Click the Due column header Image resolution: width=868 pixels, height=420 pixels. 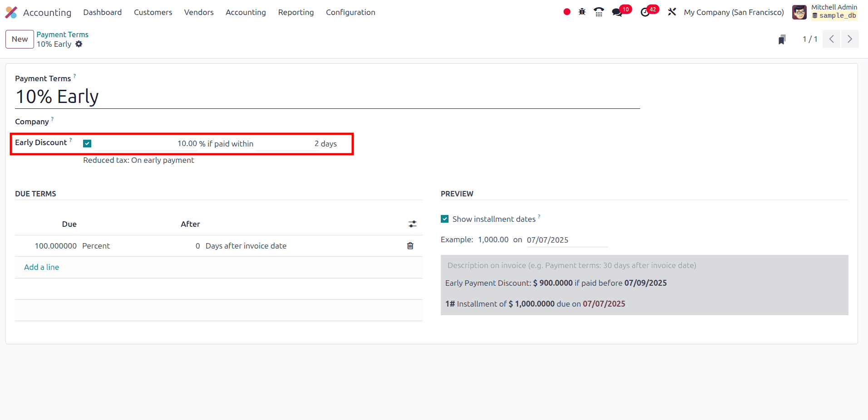[69, 224]
